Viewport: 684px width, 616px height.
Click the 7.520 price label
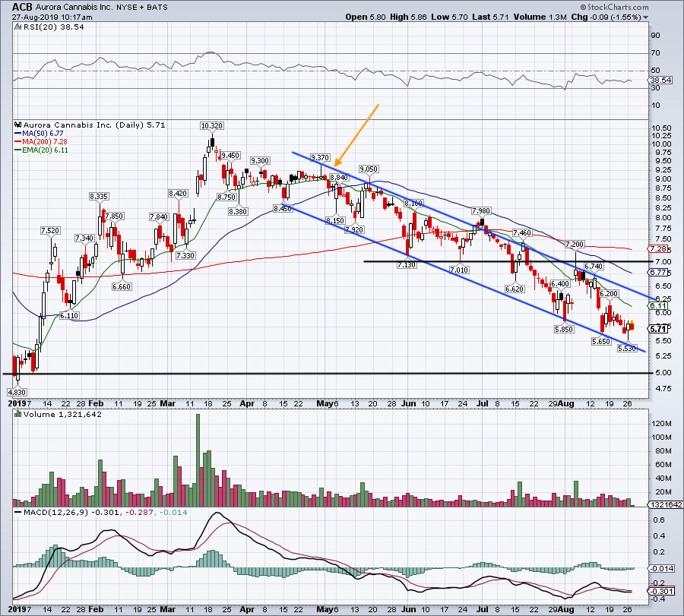pos(50,231)
